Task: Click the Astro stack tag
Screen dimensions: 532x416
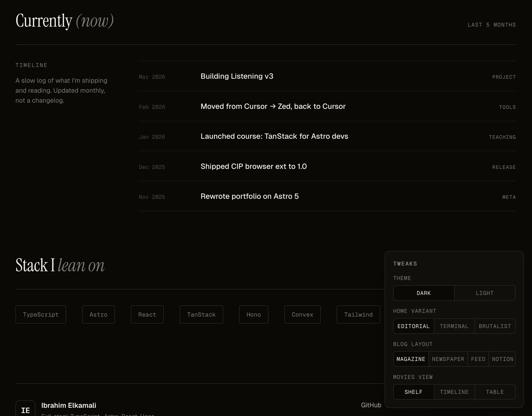Action: 99,315
